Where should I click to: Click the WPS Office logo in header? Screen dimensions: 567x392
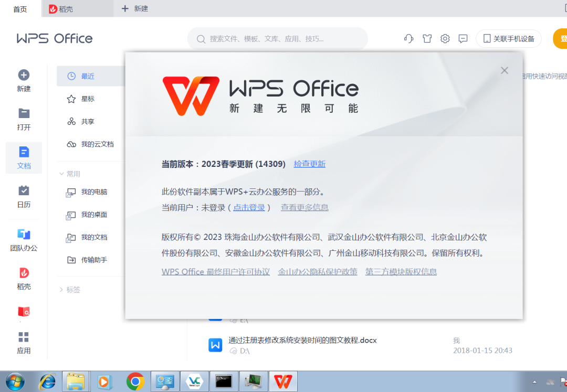[x=55, y=38]
